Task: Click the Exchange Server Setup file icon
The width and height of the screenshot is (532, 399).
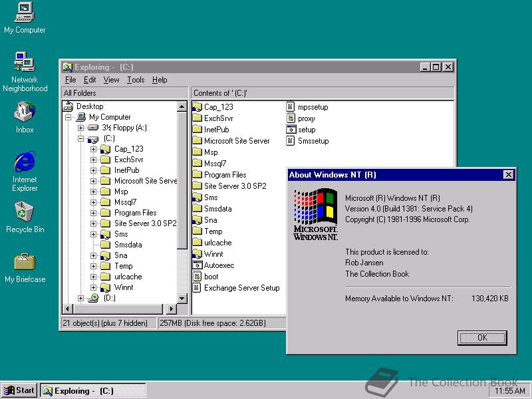Action: pyautogui.click(x=197, y=288)
